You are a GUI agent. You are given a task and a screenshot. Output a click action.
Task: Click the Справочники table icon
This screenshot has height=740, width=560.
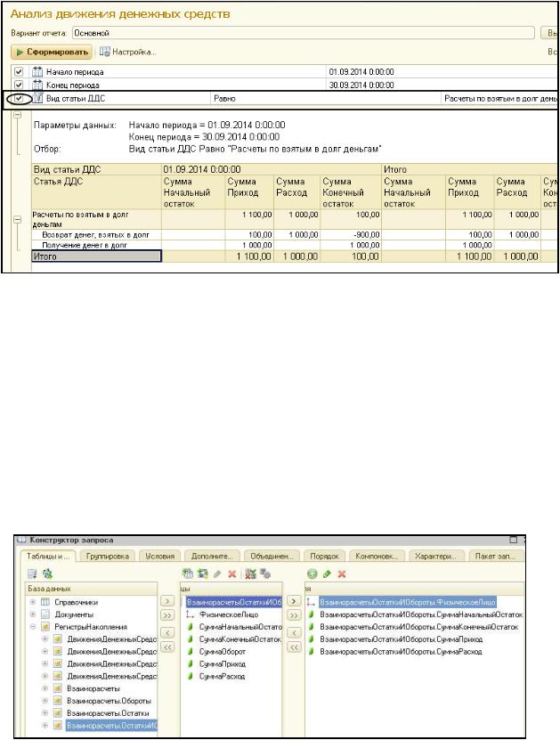coord(45,602)
